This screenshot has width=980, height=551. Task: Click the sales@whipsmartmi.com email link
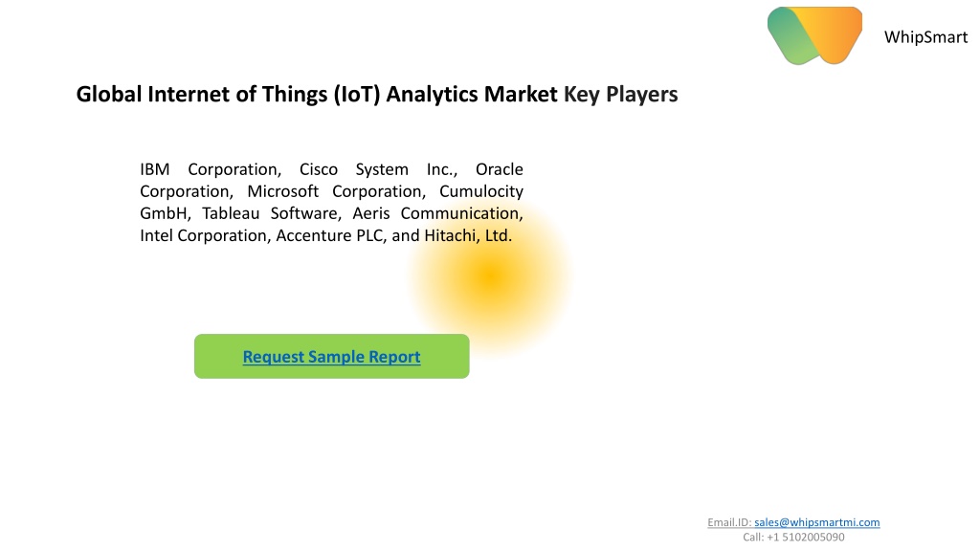817,522
